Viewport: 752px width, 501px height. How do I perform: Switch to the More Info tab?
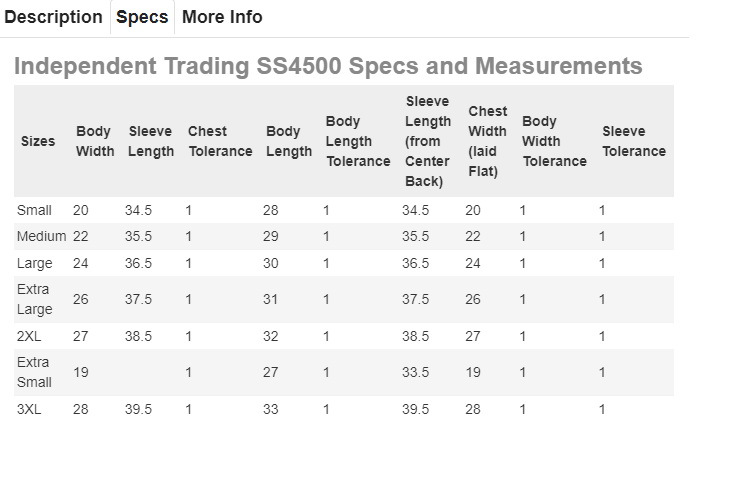click(x=222, y=17)
